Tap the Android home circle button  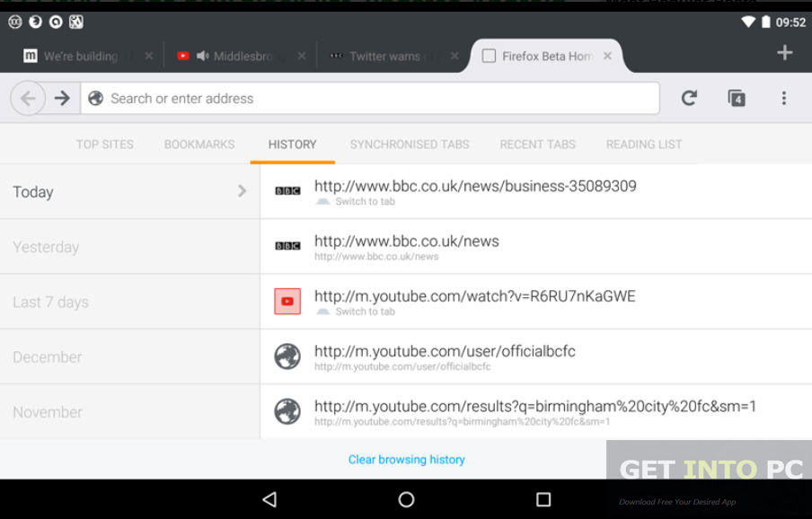coord(406,499)
